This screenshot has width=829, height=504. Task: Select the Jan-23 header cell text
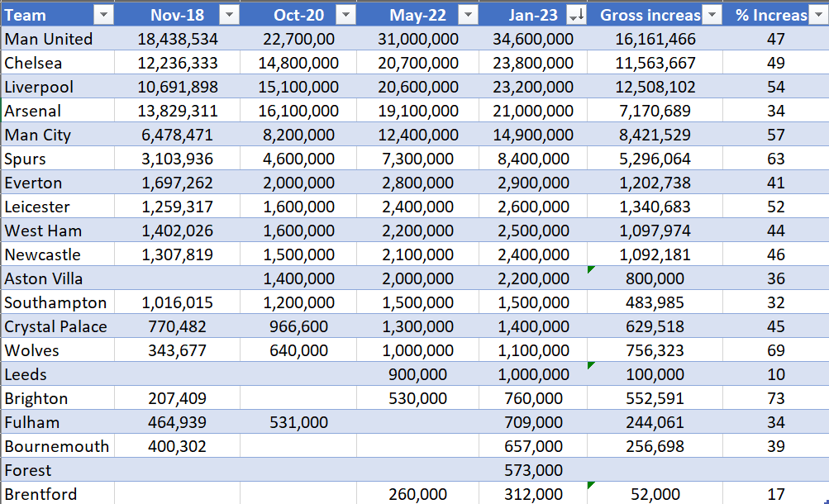533,16
